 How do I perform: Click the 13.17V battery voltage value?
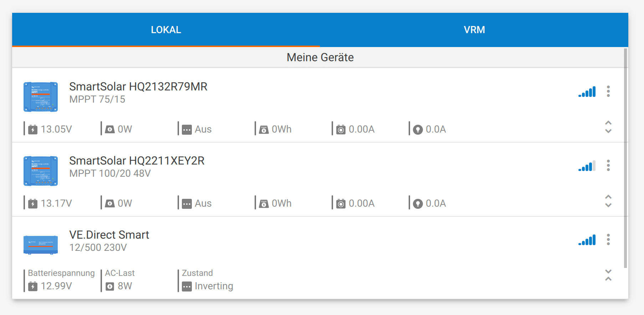(56, 203)
